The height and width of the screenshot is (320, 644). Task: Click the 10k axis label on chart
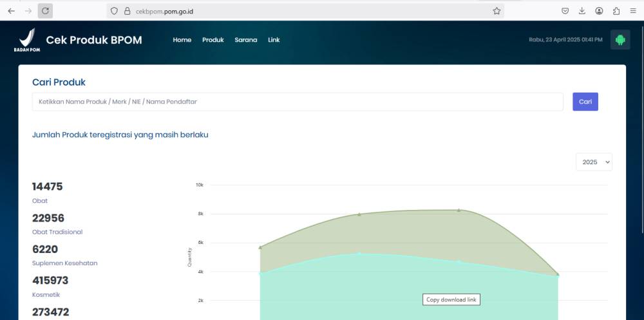coord(199,185)
